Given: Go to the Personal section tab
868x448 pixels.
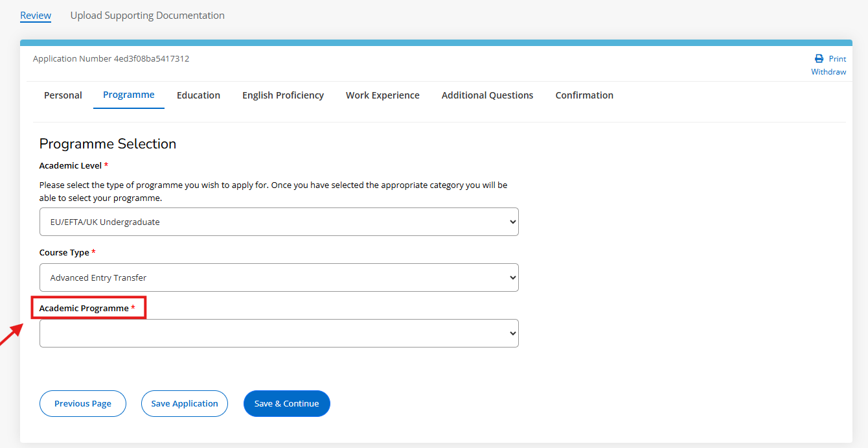Looking at the screenshot, I should click(63, 95).
